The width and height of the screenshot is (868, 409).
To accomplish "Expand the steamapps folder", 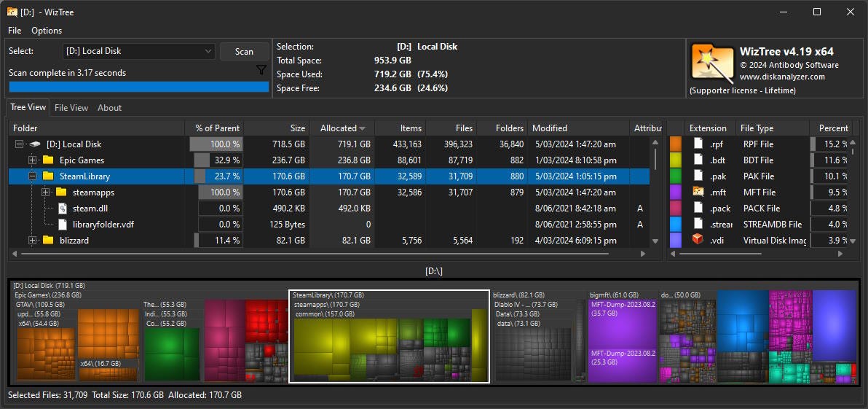I will (x=46, y=192).
